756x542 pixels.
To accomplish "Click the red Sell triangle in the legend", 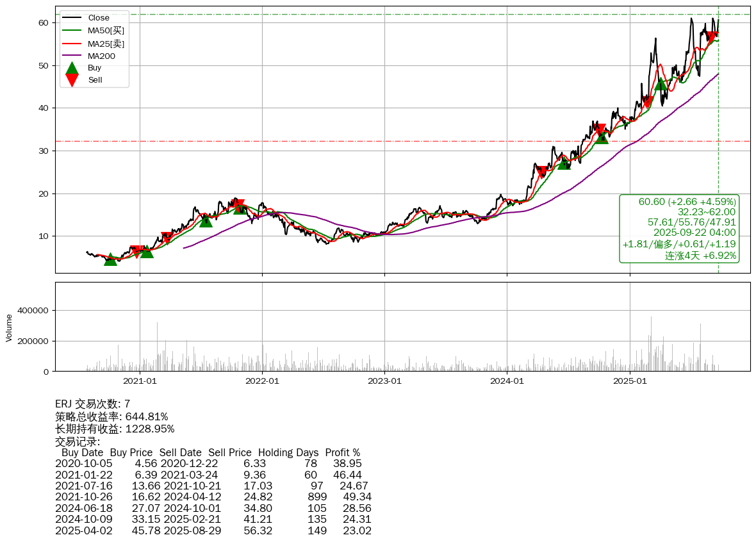I will pos(72,80).
